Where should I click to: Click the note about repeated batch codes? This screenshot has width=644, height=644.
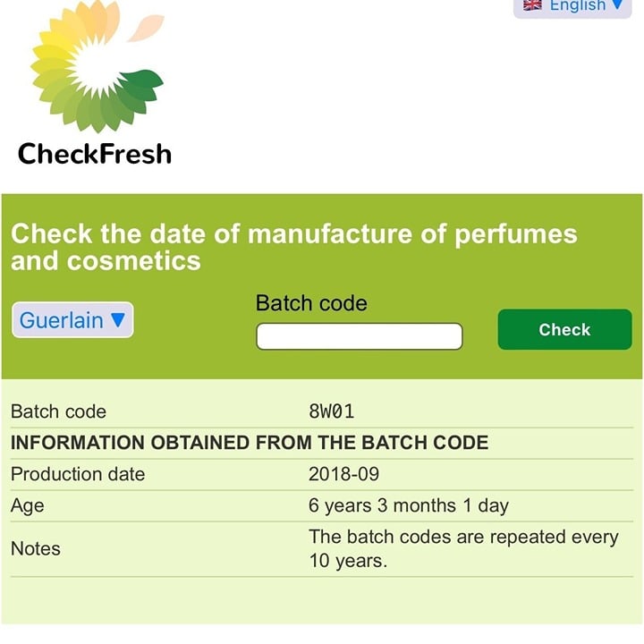tap(463, 548)
